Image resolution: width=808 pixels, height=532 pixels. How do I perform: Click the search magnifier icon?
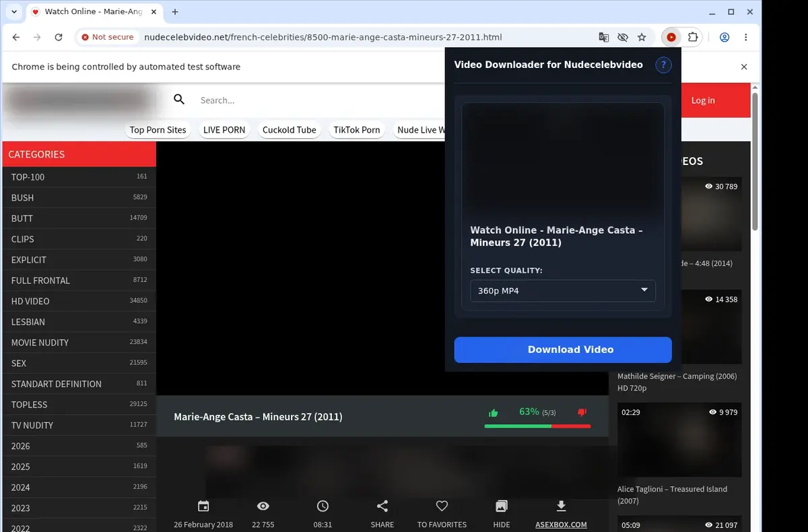(179, 100)
